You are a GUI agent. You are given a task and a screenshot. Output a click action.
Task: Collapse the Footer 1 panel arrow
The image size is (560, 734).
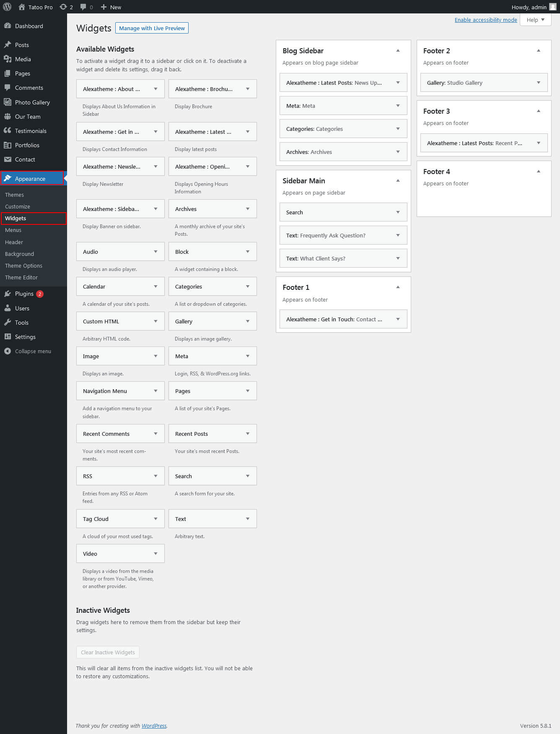click(398, 287)
